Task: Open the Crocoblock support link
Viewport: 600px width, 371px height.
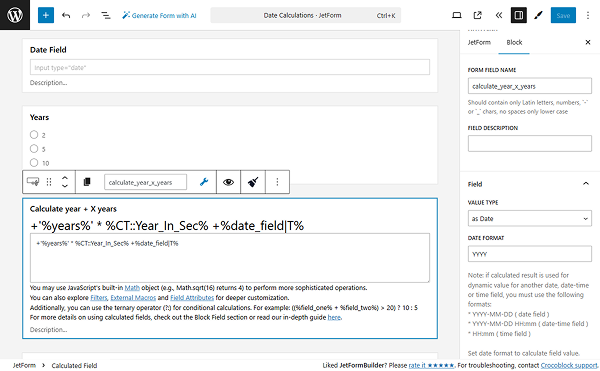Action: point(569,365)
